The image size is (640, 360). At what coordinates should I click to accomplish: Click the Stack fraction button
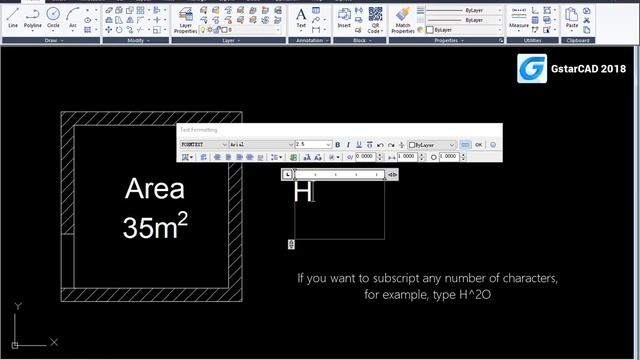click(x=402, y=145)
